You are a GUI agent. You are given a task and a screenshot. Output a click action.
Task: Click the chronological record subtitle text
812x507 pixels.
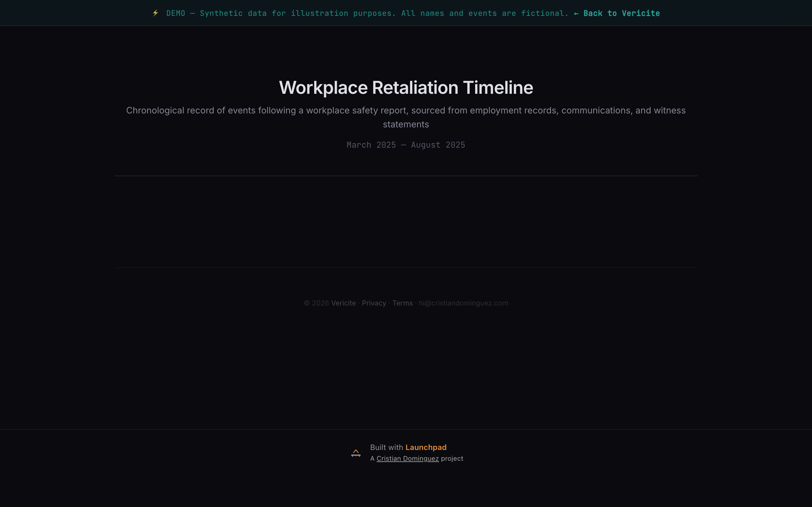[x=406, y=117]
